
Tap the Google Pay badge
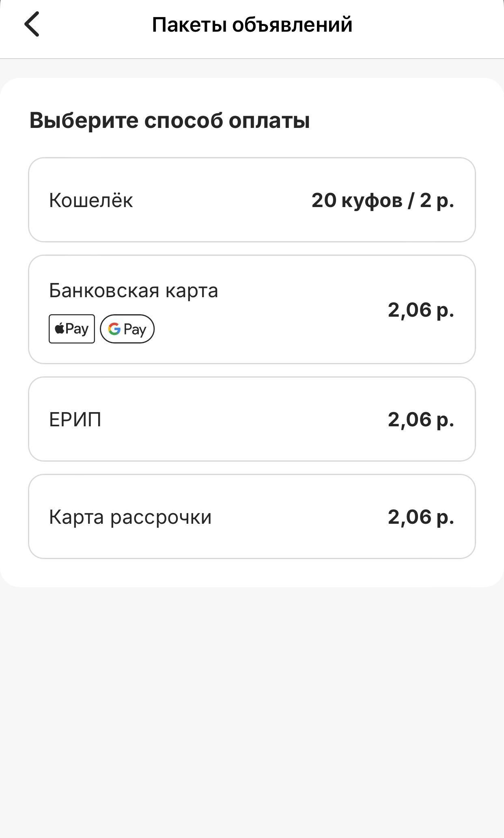127,329
